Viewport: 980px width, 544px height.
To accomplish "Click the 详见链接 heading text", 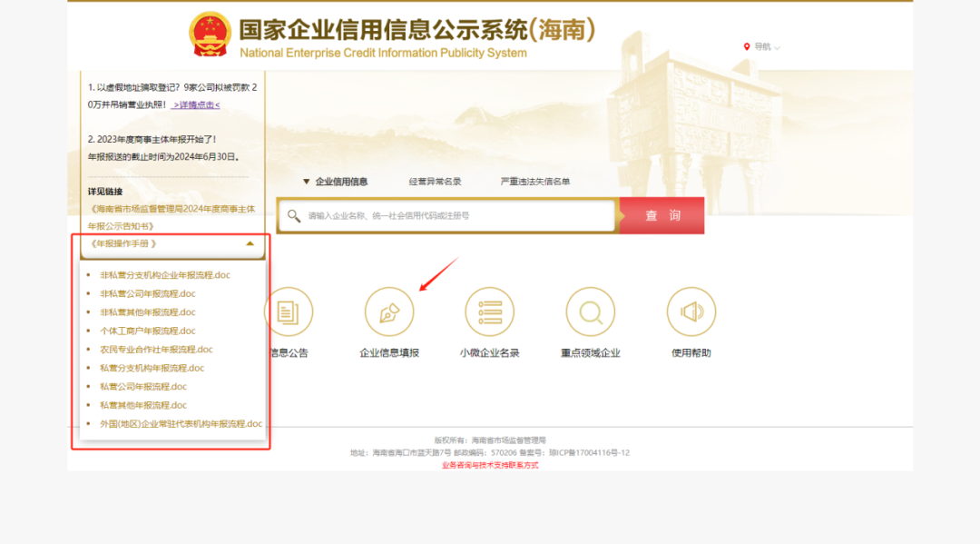I will tap(105, 192).
